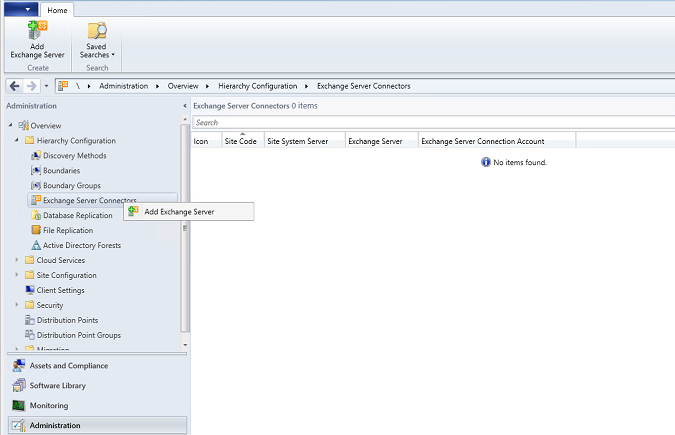The width and height of the screenshot is (675, 435).
Task: Open the Boundary Groups node icon
Action: (36, 186)
